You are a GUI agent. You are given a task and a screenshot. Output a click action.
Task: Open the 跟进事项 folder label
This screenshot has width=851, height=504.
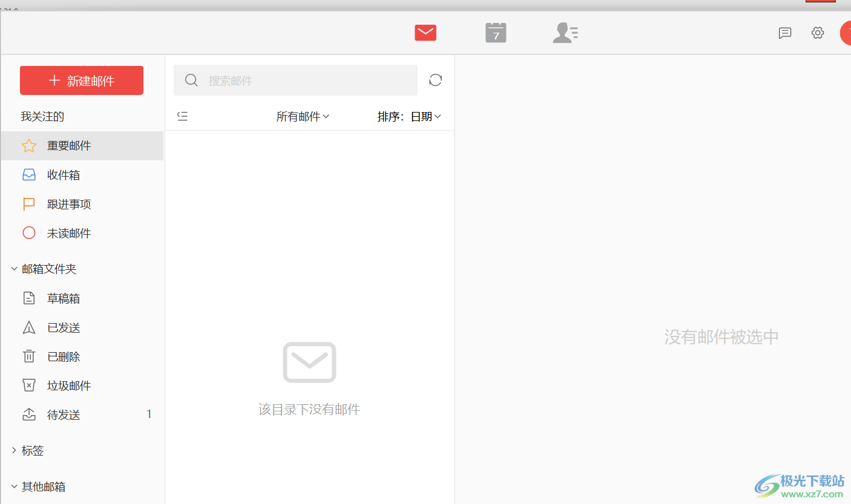pyautogui.click(x=69, y=204)
